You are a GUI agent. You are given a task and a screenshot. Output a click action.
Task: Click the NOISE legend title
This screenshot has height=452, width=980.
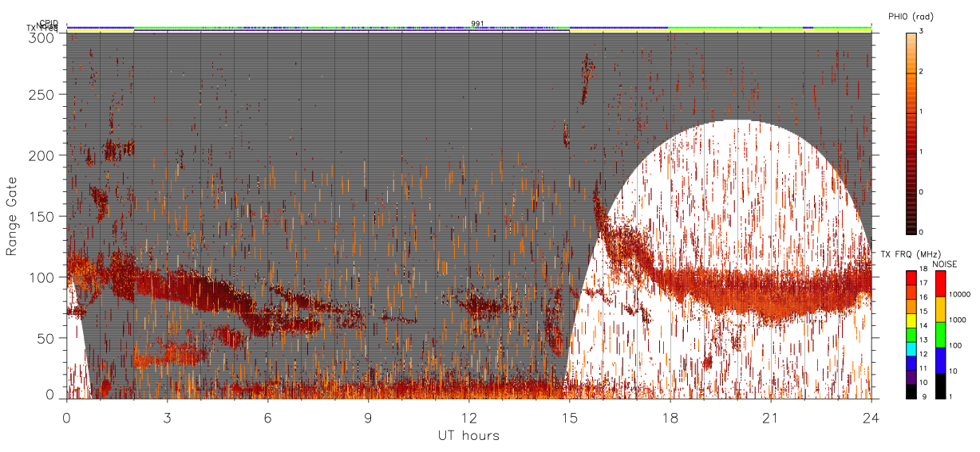coord(944,264)
